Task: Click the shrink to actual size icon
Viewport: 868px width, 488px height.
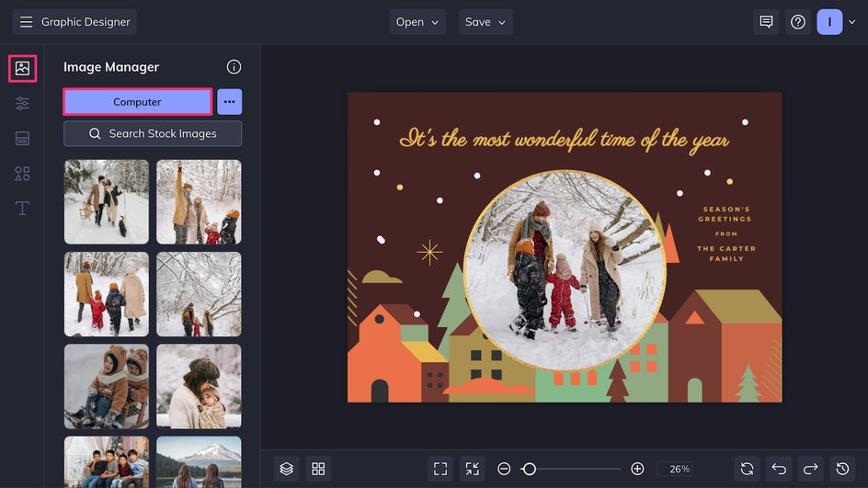Action: pos(473,470)
